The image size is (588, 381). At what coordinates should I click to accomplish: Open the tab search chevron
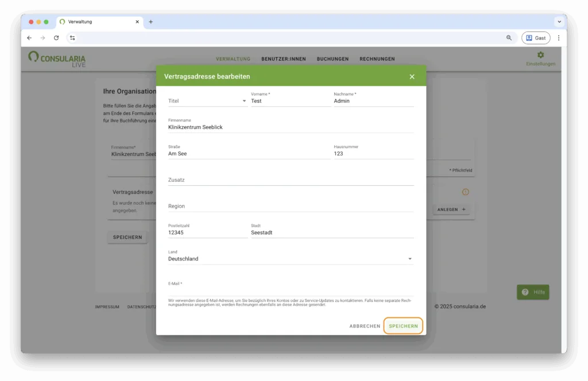pos(559,22)
